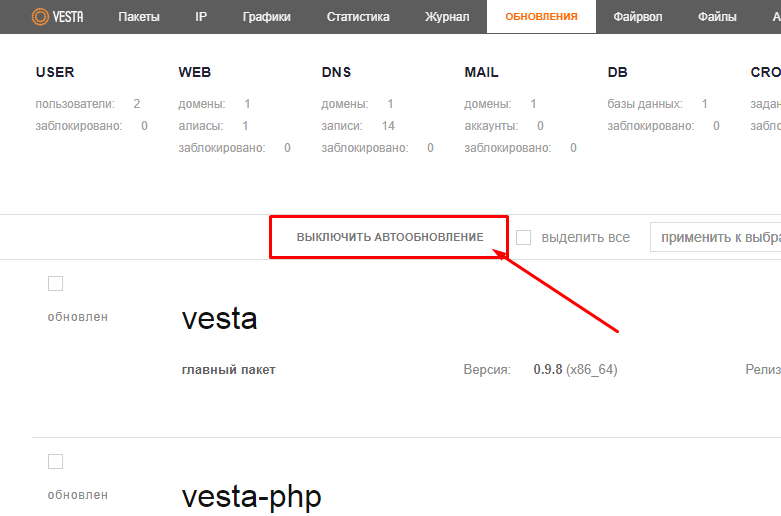The image size is (781, 516).
Task: Click the vesta-php package name
Action: [x=251, y=496]
